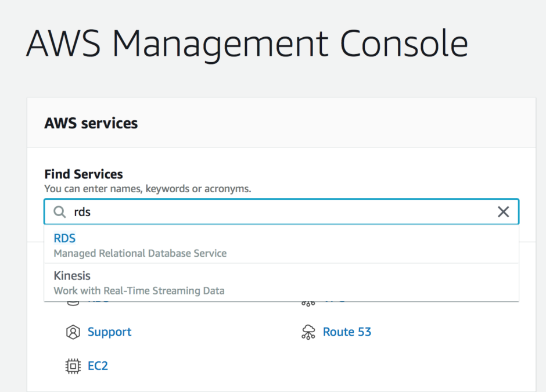
Task: Click the Support headset icon
Action: tap(73, 332)
